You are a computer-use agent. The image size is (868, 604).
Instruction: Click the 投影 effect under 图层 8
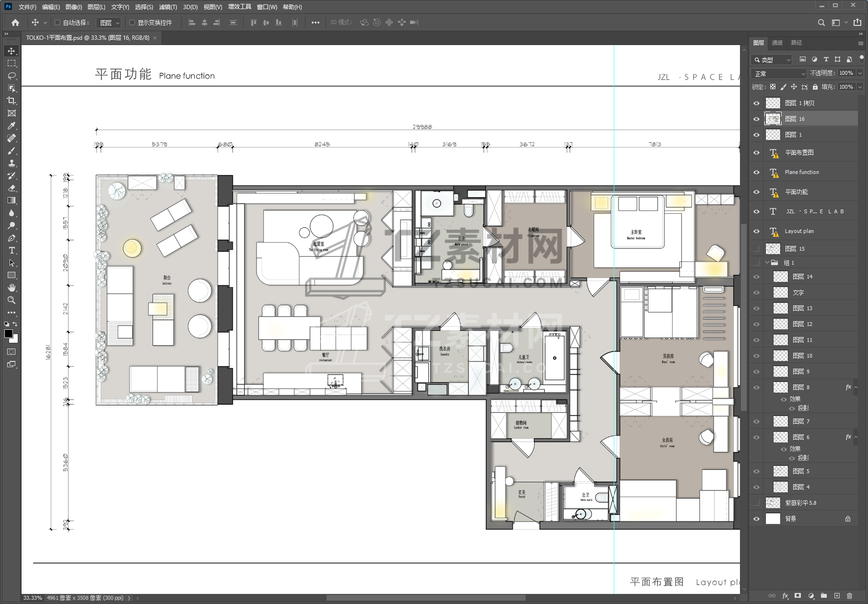click(803, 408)
